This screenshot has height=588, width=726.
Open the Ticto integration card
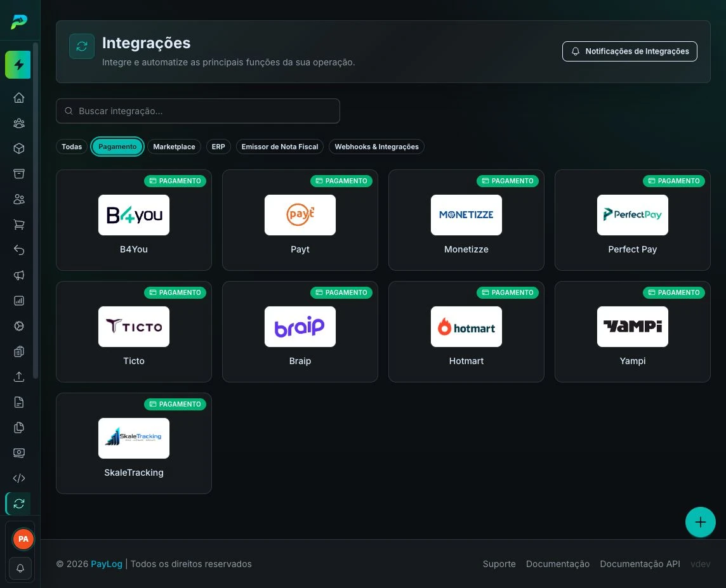tap(134, 332)
